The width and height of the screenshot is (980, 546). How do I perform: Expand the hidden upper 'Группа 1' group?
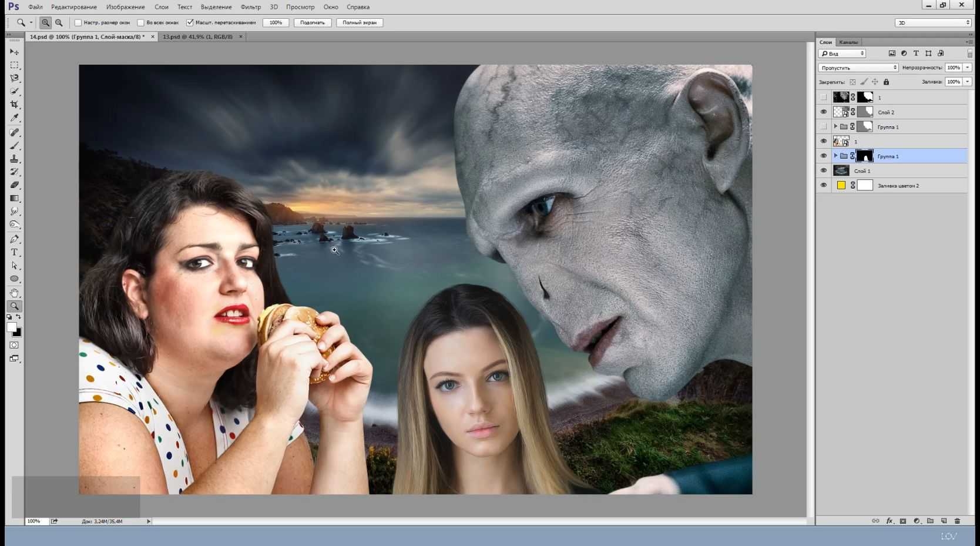pyautogui.click(x=835, y=126)
